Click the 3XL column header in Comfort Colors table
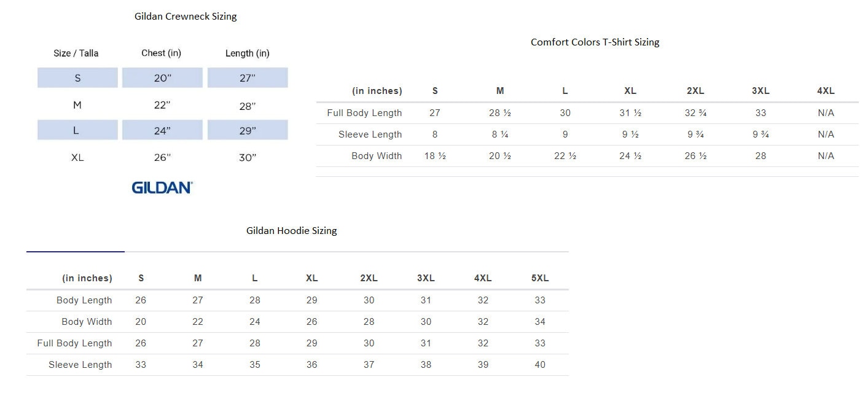 click(760, 91)
